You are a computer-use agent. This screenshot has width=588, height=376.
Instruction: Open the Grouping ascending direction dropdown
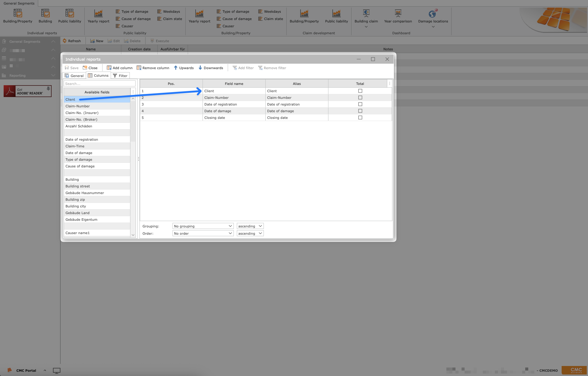250,226
